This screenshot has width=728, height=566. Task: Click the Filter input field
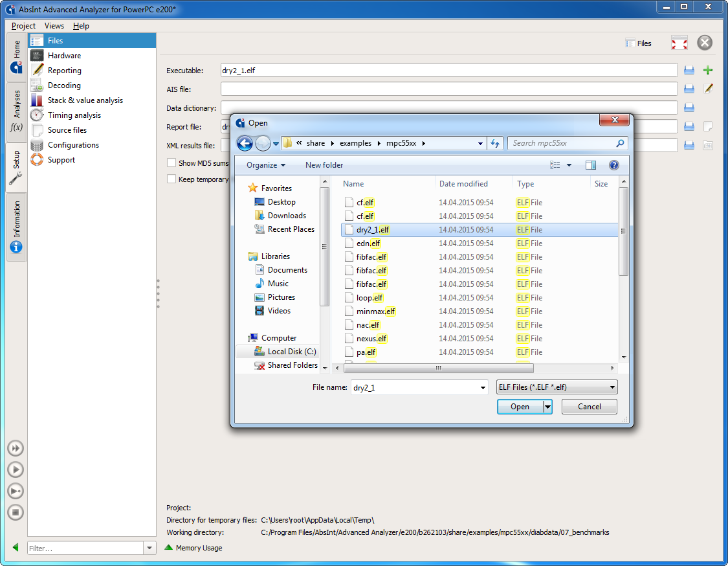85,548
